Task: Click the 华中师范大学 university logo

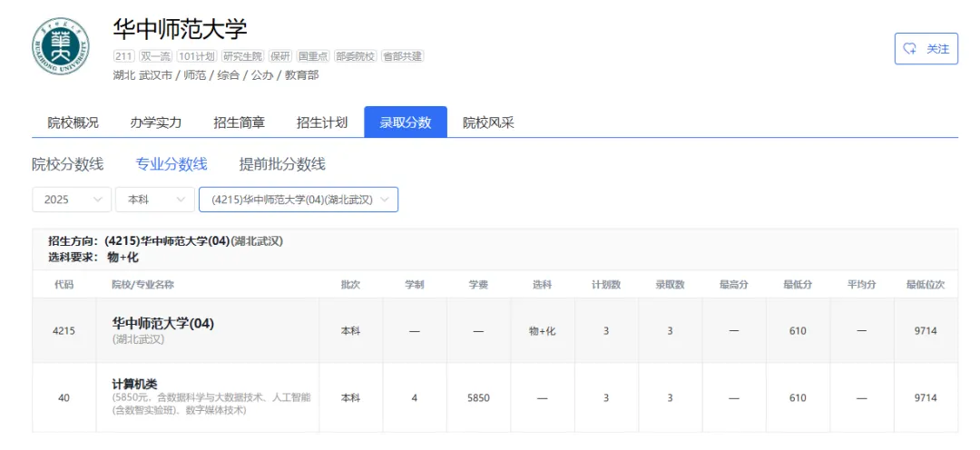Action: 61,46
